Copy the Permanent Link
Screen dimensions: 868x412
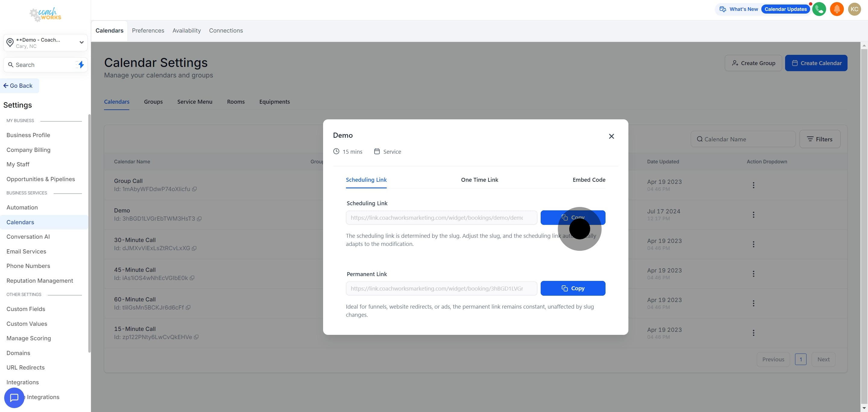pyautogui.click(x=573, y=288)
